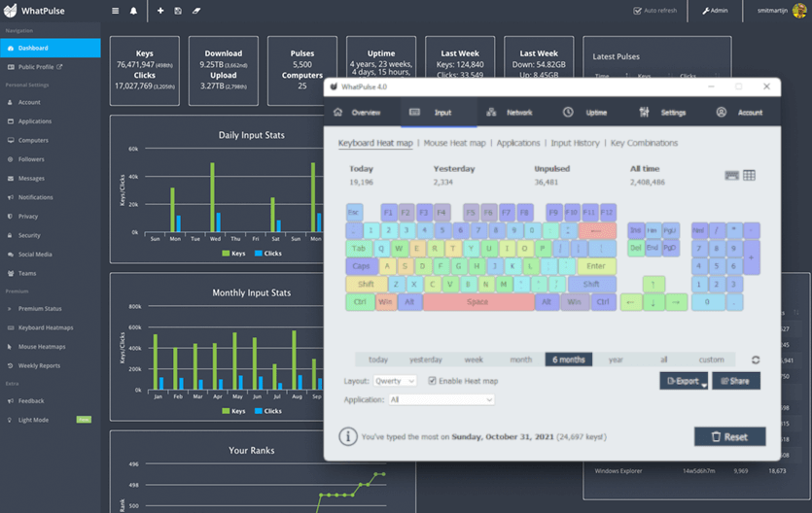Switch to the Network tab
812x513 pixels.
(510, 113)
